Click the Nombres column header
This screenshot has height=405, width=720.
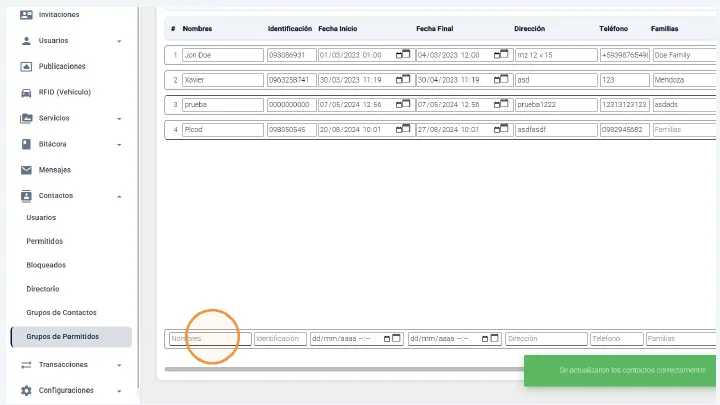point(197,28)
